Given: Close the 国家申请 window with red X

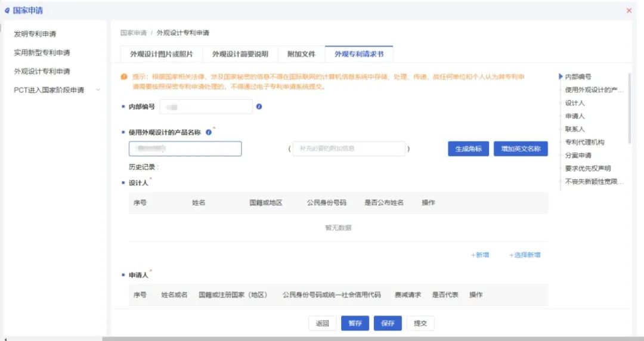Looking at the screenshot, I should click(629, 11).
